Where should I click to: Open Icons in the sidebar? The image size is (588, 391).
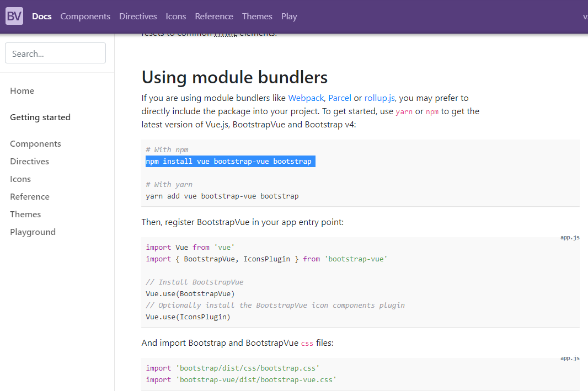20,179
